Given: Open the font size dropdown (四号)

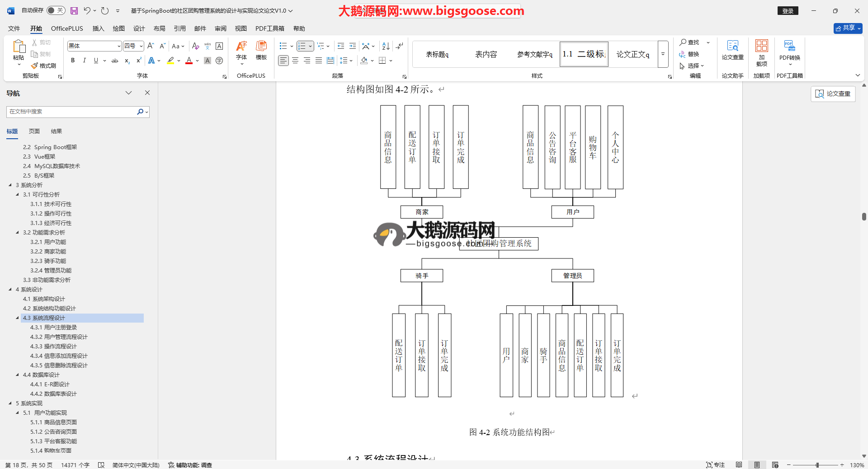Looking at the screenshot, I should point(141,46).
